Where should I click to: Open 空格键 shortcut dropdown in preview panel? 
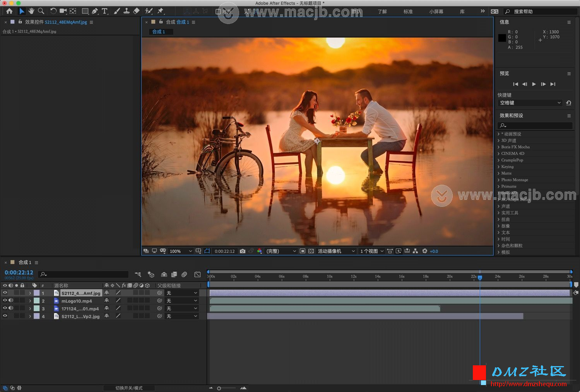(x=530, y=103)
